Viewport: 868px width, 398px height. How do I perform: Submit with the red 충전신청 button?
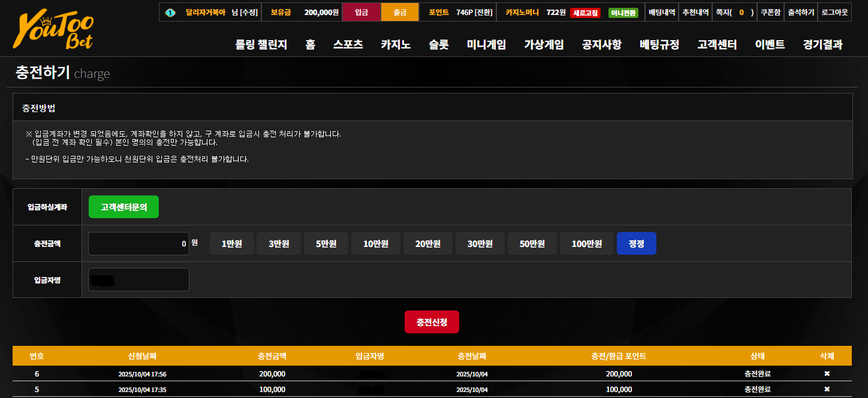point(432,322)
